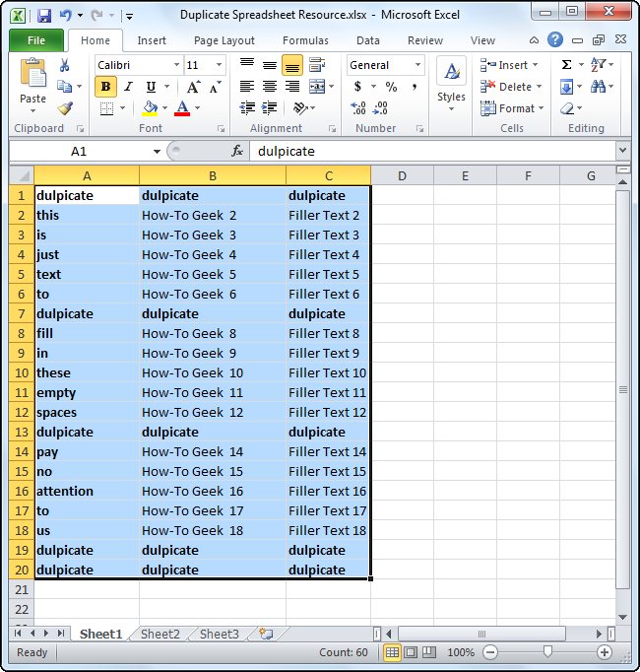The width and height of the screenshot is (640, 672).
Task: Click the Format cells button
Action: [512, 108]
